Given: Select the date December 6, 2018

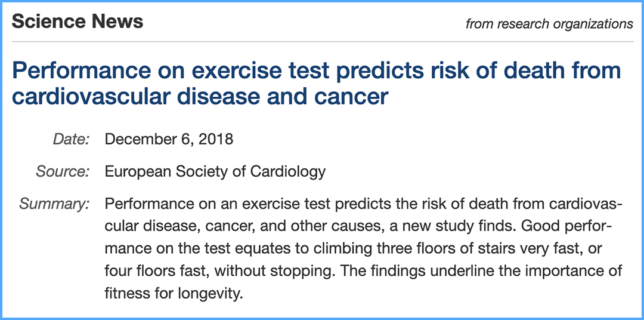Looking at the screenshot, I should (x=169, y=140).
